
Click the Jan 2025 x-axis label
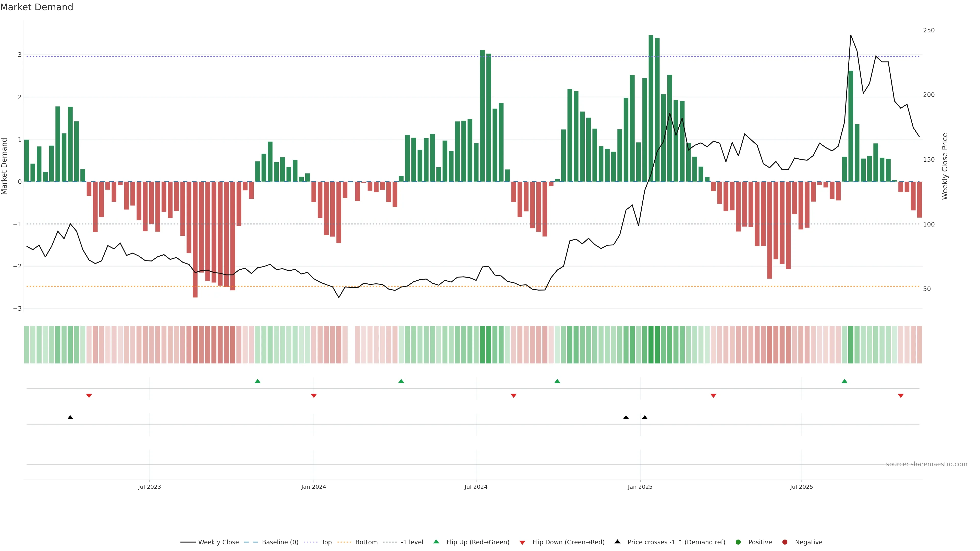[x=640, y=487]
